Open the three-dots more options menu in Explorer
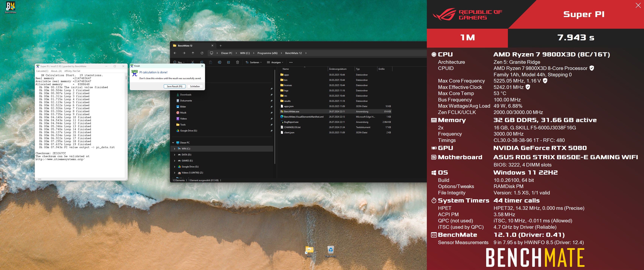The image size is (644, 270). pyautogui.click(x=291, y=62)
